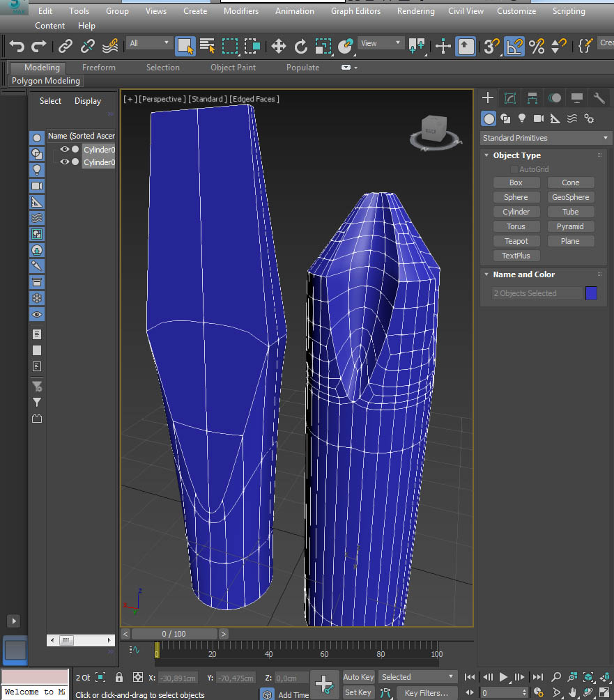Click the Angle Snap toggle icon

[514, 46]
